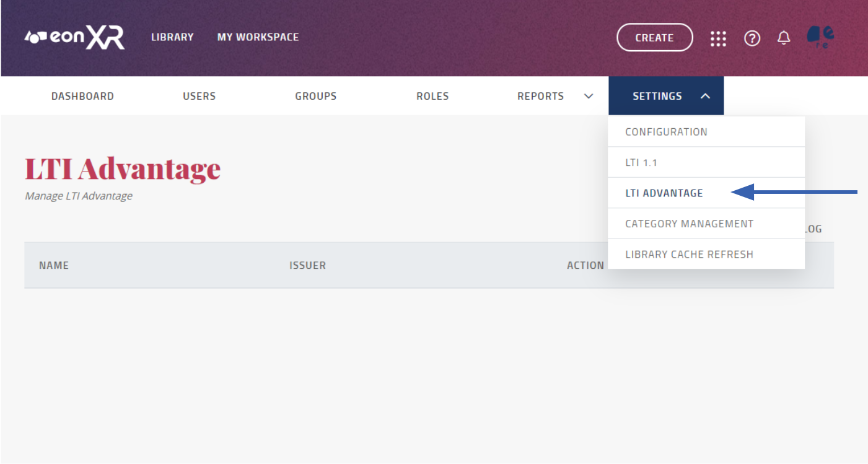This screenshot has width=868, height=464.
Task: Switch to the DASHBOARD tab
Action: (82, 96)
